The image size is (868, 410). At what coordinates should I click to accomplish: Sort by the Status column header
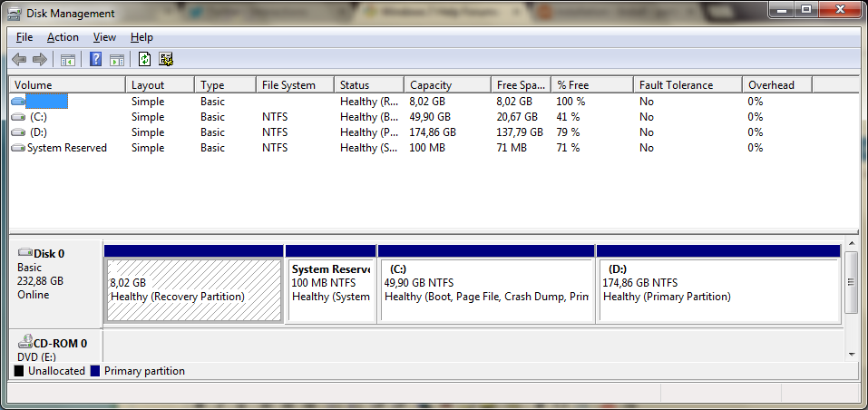click(x=369, y=85)
